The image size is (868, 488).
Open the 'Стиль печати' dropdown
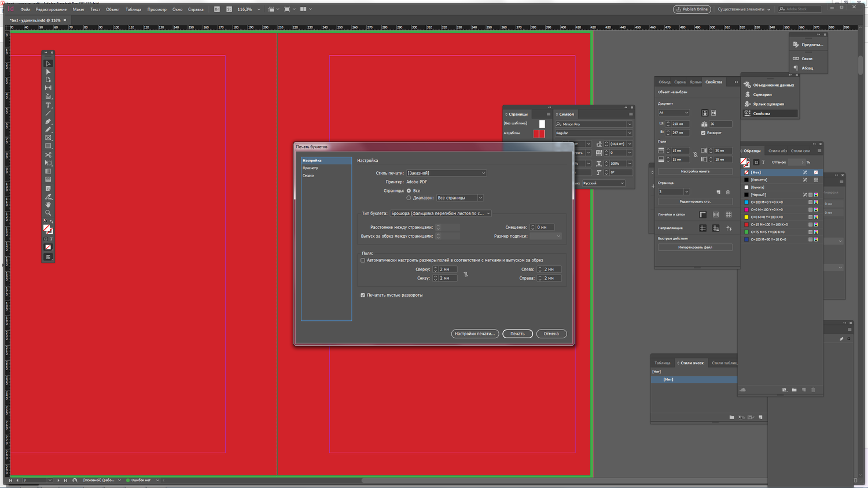point(446,173)
